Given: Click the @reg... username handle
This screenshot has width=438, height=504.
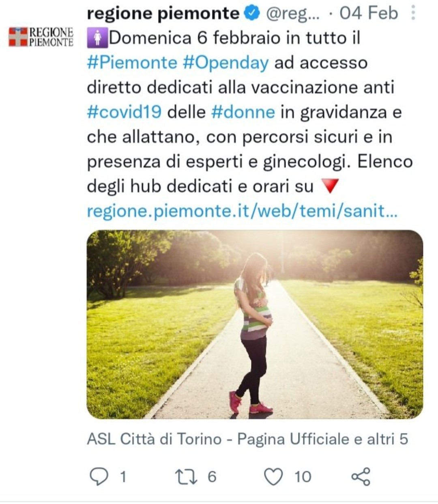Looking at the screenshot, I should pos(293,13).
